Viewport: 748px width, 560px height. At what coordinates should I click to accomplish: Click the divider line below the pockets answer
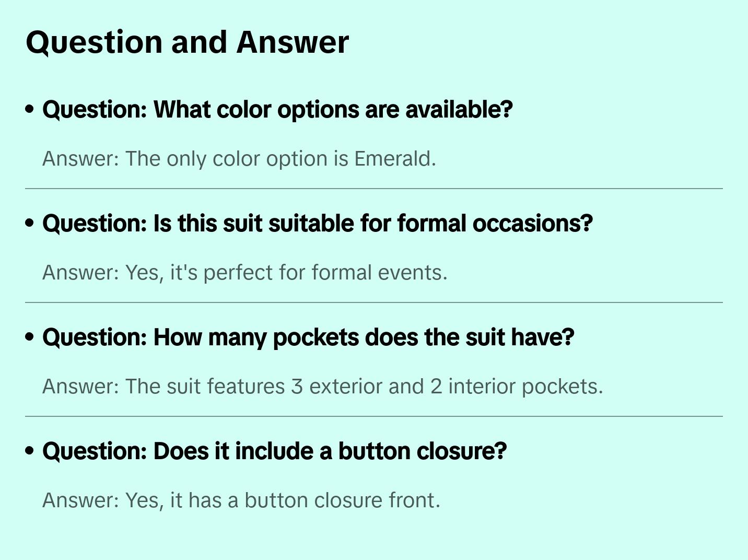[374, 416]
